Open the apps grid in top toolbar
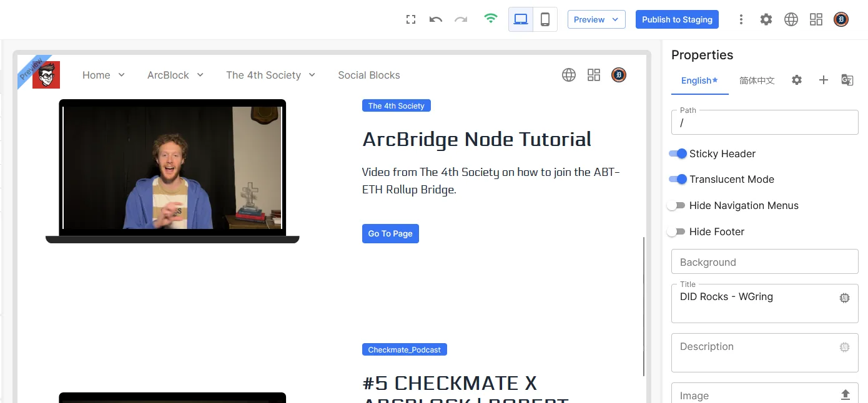Image resolution: width=868 pixels, height=403 pixels. (816, 19)
